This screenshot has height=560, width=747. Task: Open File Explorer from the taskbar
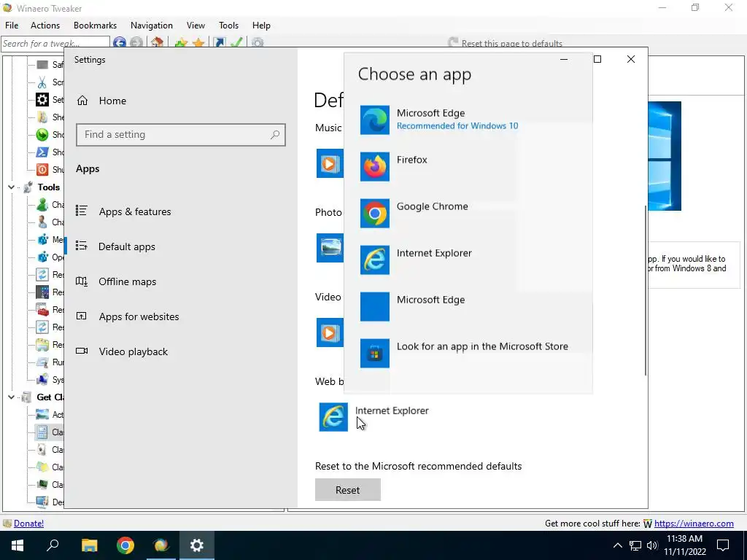(x=89, y=545)
